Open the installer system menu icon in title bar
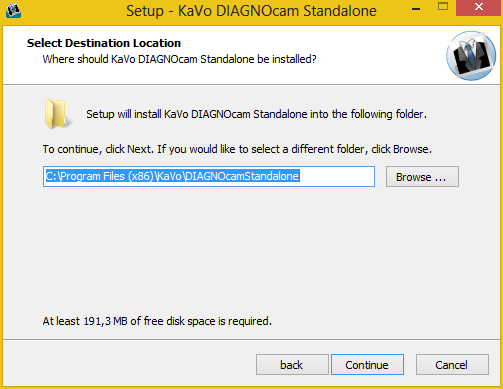The height and width of the screenshot is (389, 503). (x=13, y=10)
